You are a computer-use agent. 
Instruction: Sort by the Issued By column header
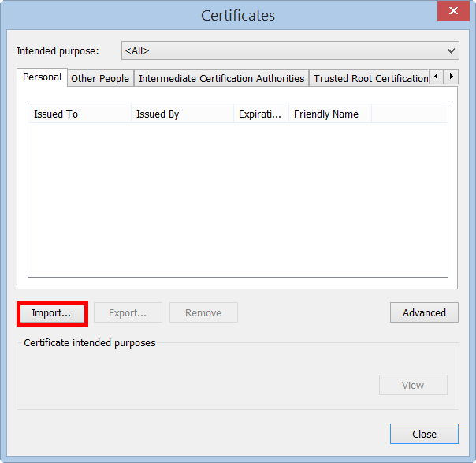point(182,114)
